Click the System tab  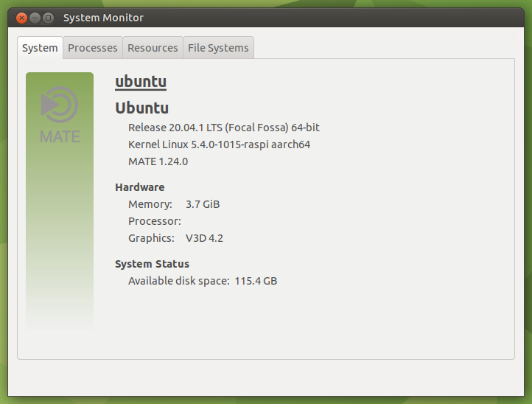coord(40,48)
